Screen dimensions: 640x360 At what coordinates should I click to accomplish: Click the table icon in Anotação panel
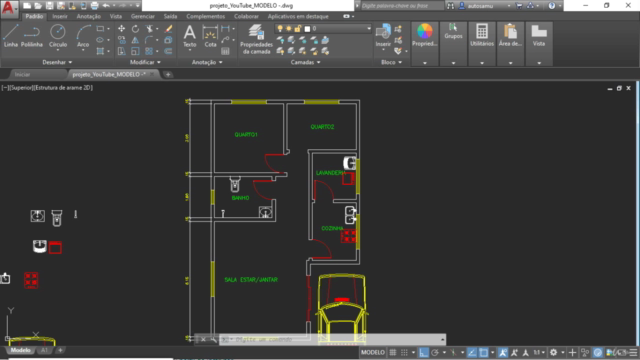pyautogui.click(x=225, y=51)
